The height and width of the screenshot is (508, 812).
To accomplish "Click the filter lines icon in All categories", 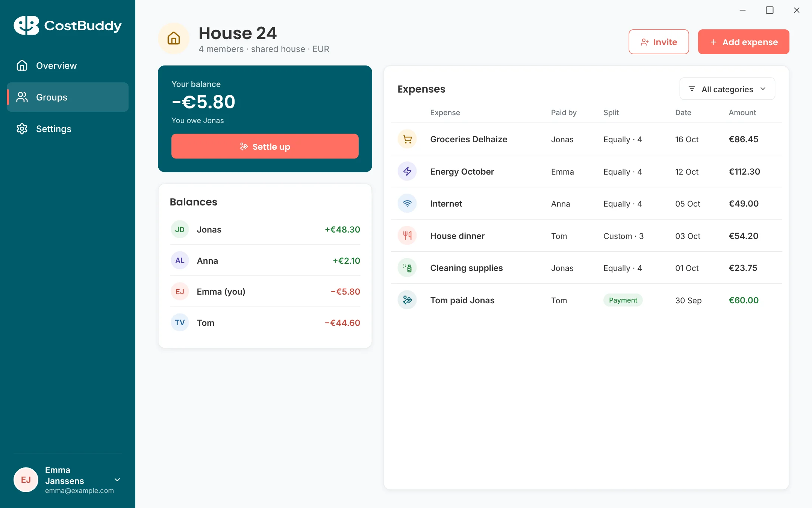I will point(692,89).
